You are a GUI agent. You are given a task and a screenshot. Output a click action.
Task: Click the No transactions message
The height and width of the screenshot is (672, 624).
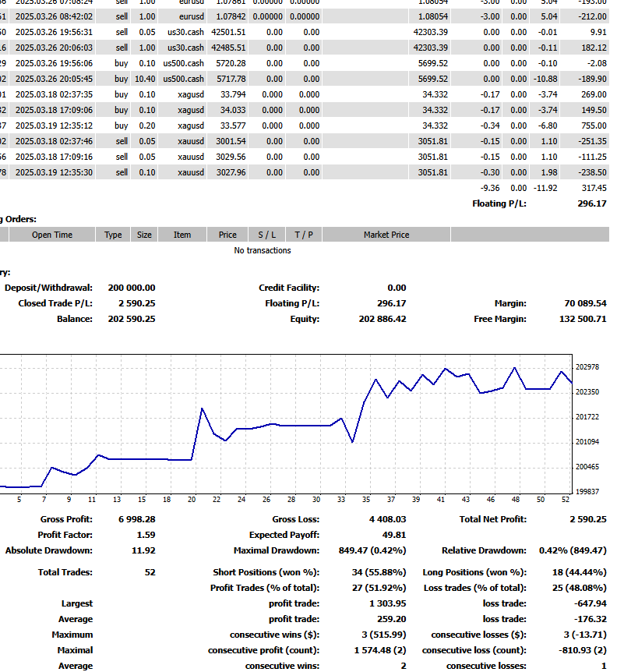click(263, 250)
